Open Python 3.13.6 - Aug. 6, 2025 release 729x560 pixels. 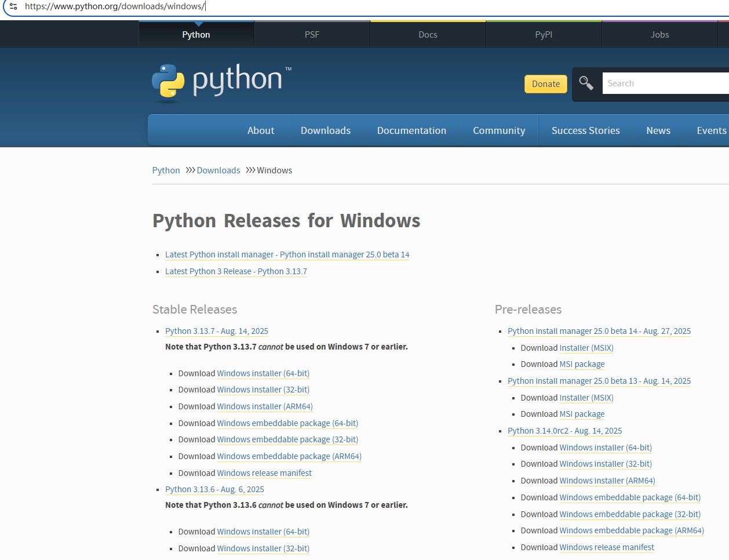[x=214, y=489]
